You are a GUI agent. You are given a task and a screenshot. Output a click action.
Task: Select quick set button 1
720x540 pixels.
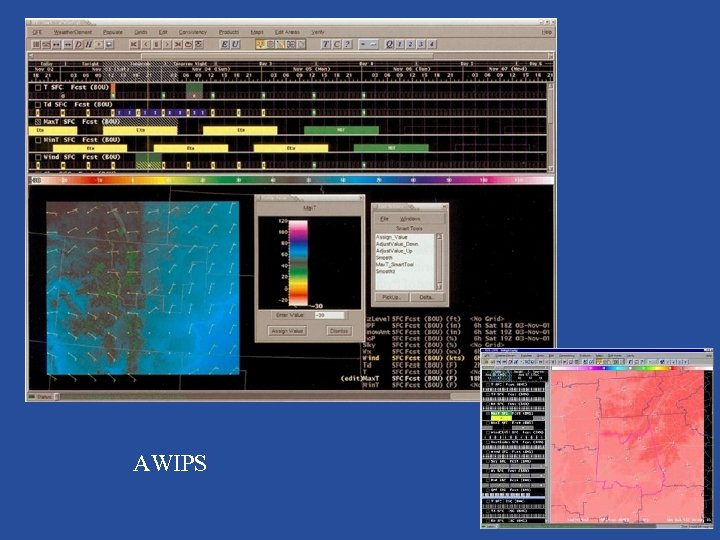[x=400, y=45]
